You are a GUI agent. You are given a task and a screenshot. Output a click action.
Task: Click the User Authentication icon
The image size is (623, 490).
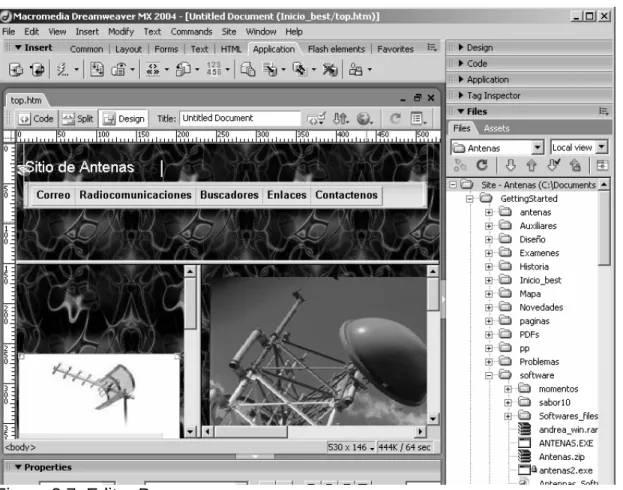point(356,70)
